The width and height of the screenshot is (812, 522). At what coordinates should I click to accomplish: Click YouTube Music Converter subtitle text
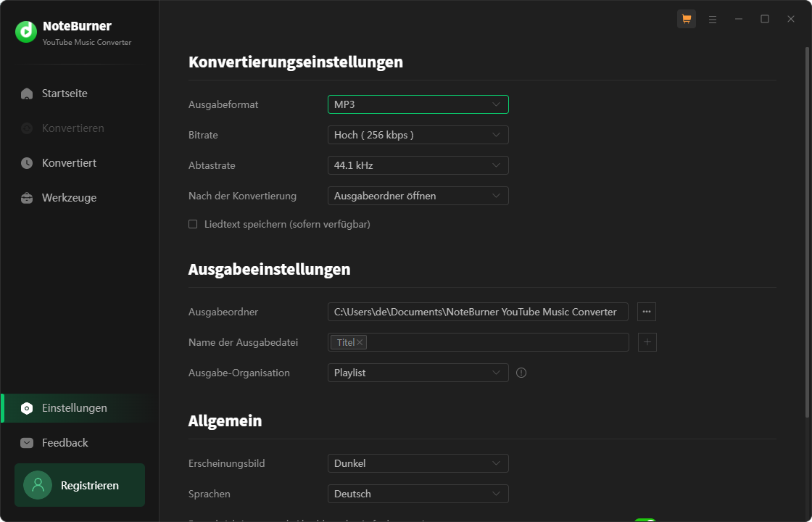click(87, 43)
